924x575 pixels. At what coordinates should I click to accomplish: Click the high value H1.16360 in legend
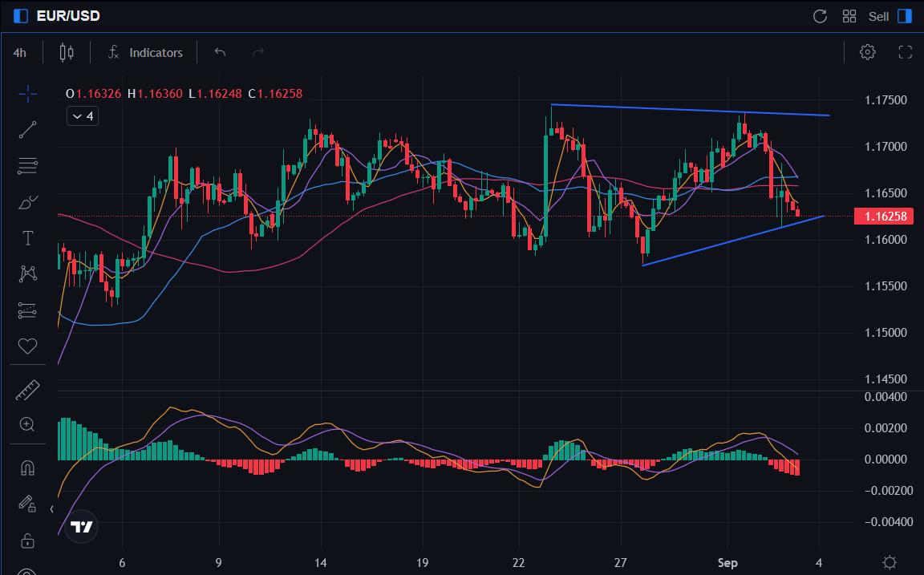(x=155, y=94)
